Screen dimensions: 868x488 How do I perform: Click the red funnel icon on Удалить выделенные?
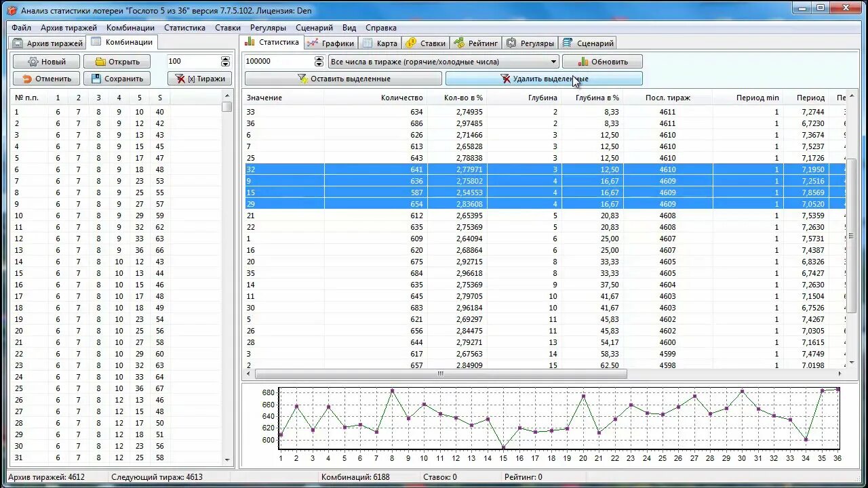click(x=506, y=79)
